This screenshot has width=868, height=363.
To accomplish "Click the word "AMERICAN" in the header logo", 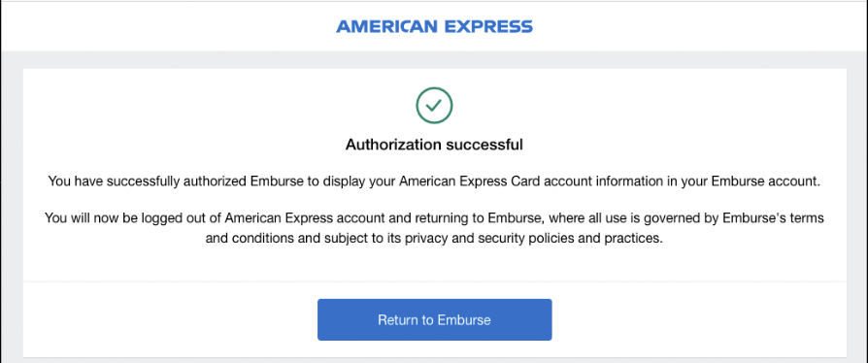I will coord(386,26).
